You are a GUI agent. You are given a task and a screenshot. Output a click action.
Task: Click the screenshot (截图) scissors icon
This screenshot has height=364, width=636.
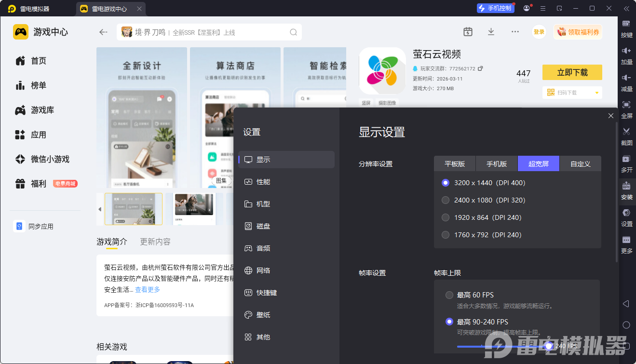(x=626, y=132)
